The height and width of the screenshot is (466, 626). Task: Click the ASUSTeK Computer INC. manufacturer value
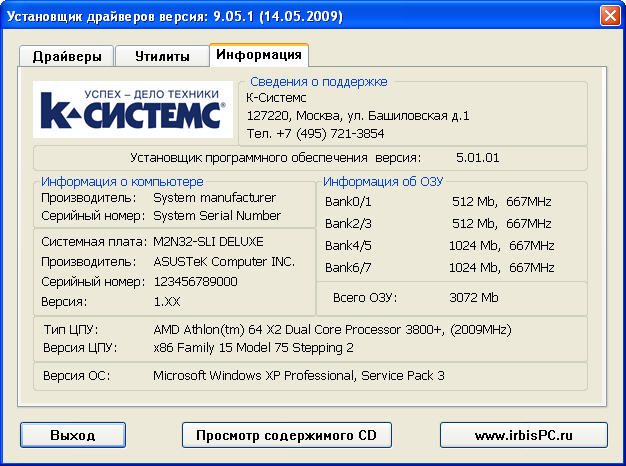click(224, 262)
